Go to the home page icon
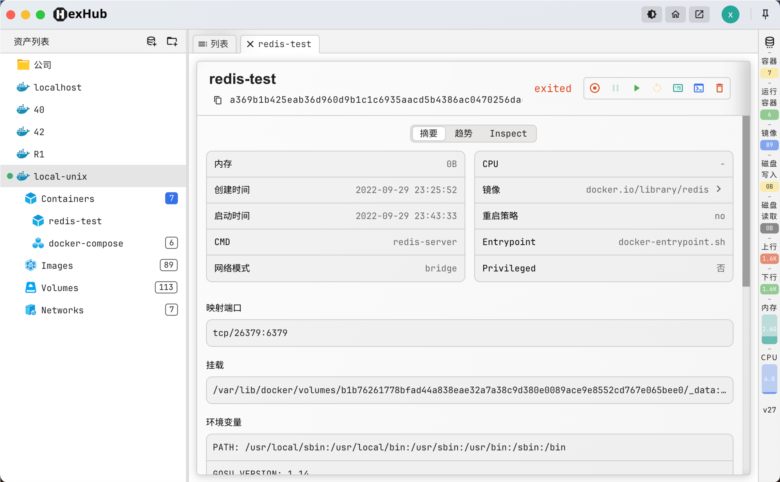780x482 pixels. [675, 14]
